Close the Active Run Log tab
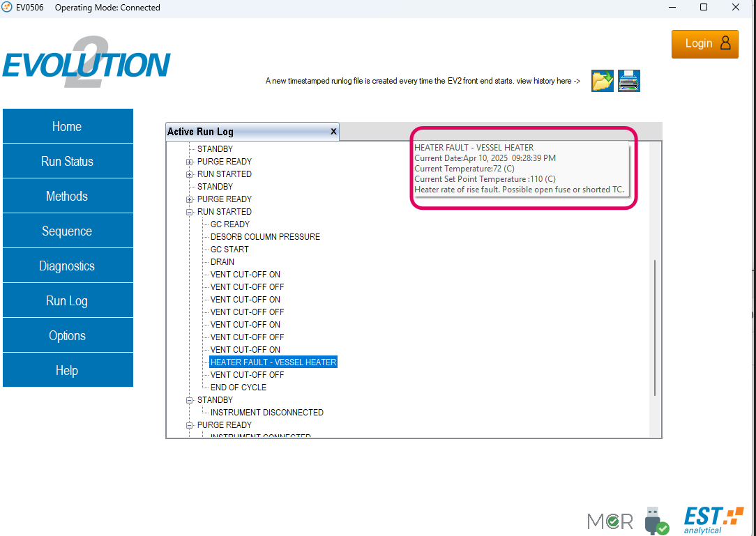Screen dimensions: 756x536 click(x=333, y=131)
